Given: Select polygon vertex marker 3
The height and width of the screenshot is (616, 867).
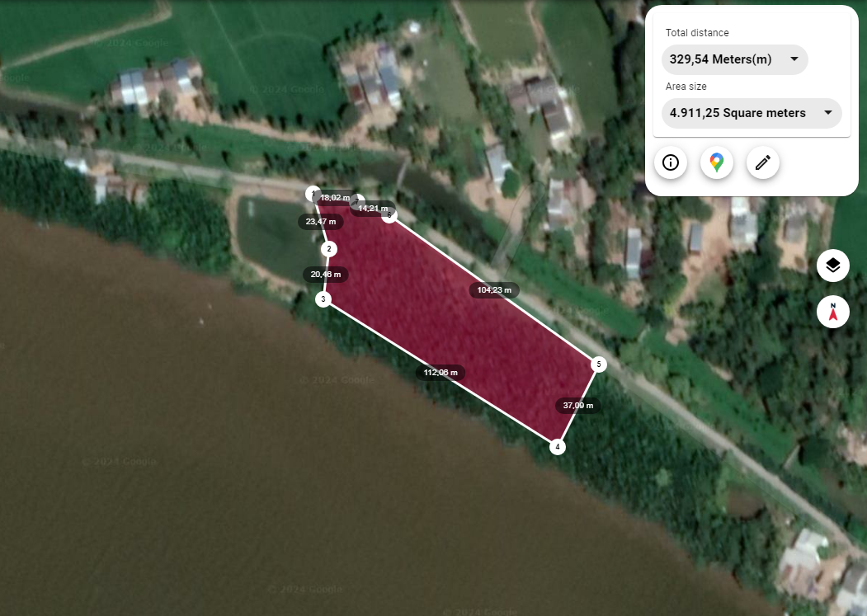Looking at the screenshot, I should [x=323, y=299].
